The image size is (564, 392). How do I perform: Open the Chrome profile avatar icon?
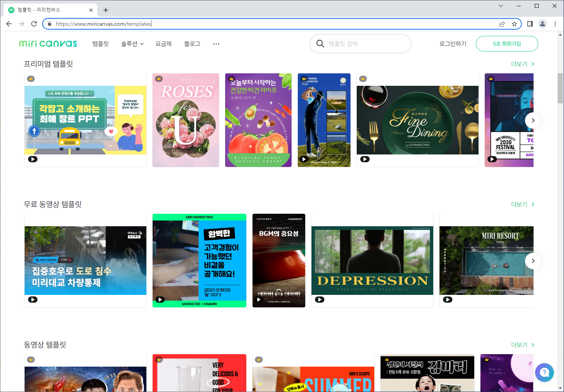[543, 24]
